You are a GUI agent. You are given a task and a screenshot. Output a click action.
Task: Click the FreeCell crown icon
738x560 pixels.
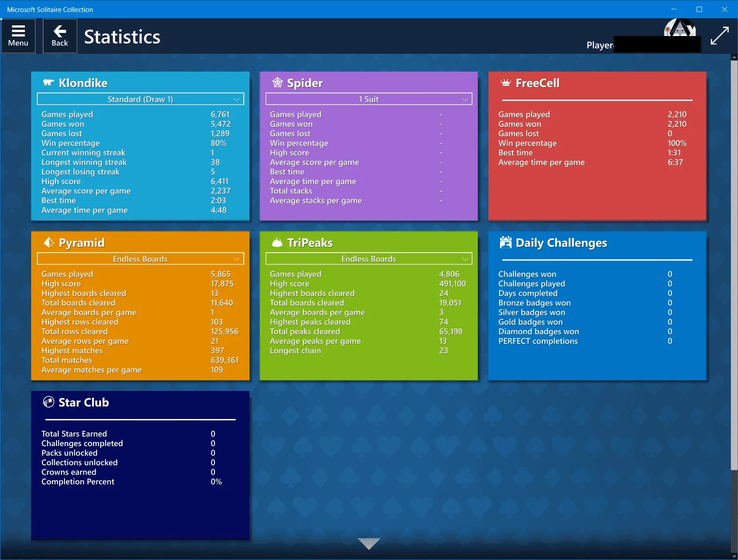tap(505, 83)
